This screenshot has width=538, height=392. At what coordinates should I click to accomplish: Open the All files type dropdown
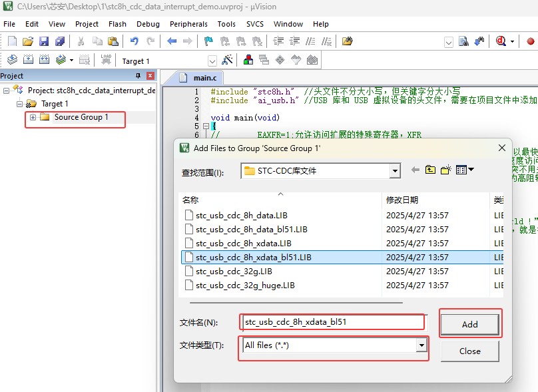421,345
